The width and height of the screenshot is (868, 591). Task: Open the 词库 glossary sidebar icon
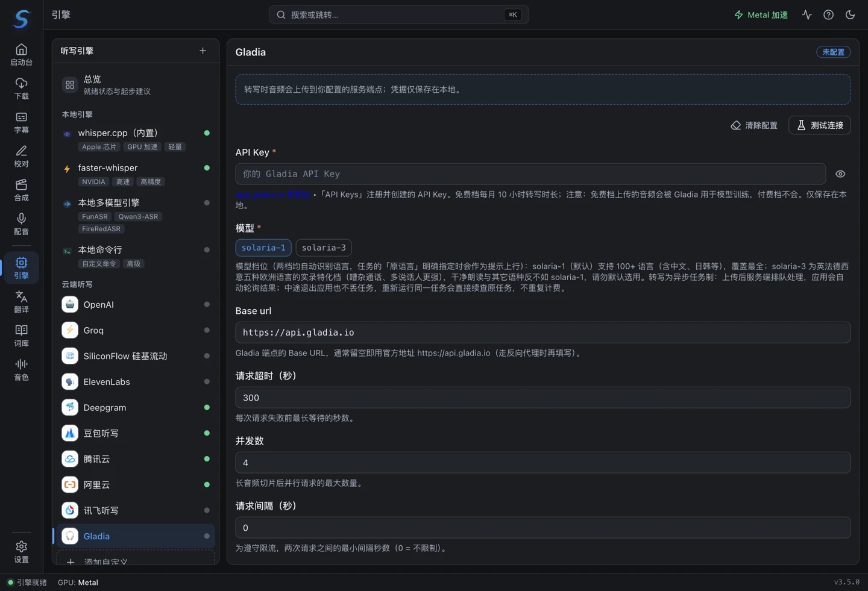coord(21,335)
